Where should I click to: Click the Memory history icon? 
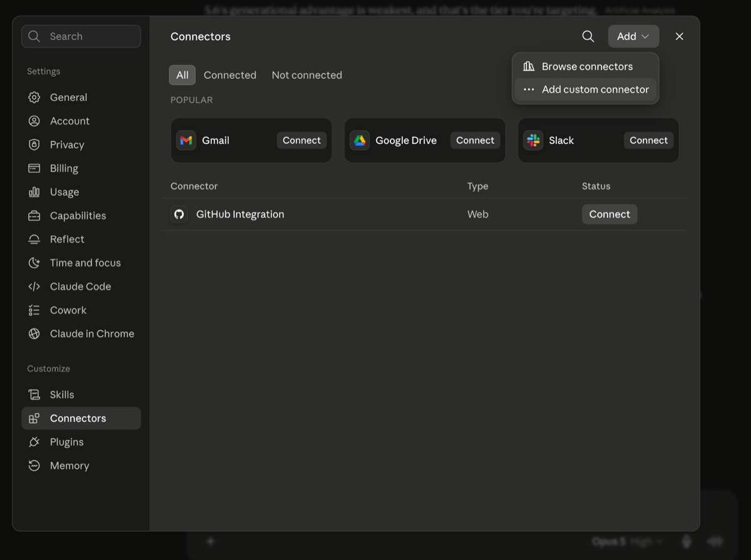tap(34, 466)
